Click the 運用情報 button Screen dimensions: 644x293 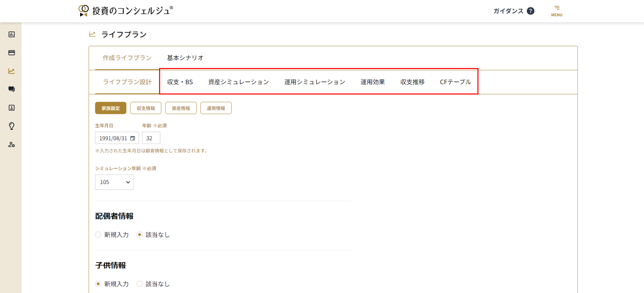[216, 108]
